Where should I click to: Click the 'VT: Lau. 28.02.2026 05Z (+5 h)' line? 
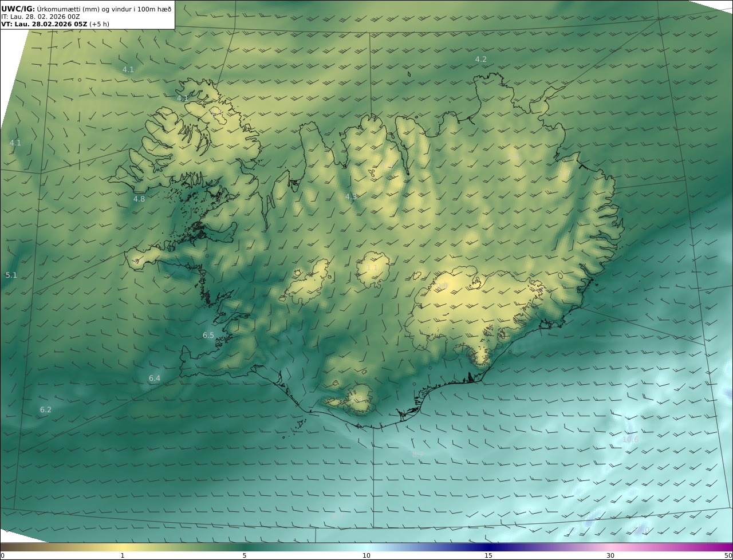coord(55,24)
